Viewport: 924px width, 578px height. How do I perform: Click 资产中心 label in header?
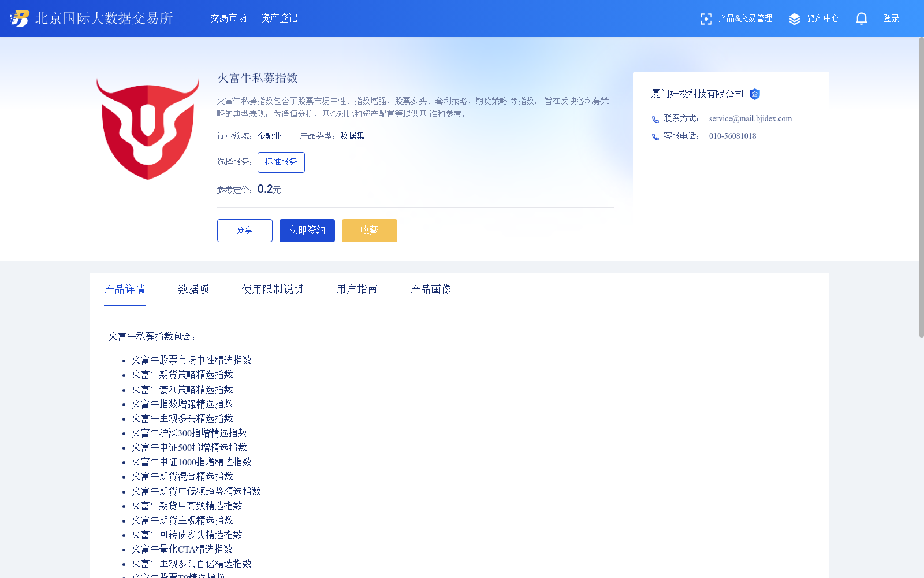tap(823, 18)
